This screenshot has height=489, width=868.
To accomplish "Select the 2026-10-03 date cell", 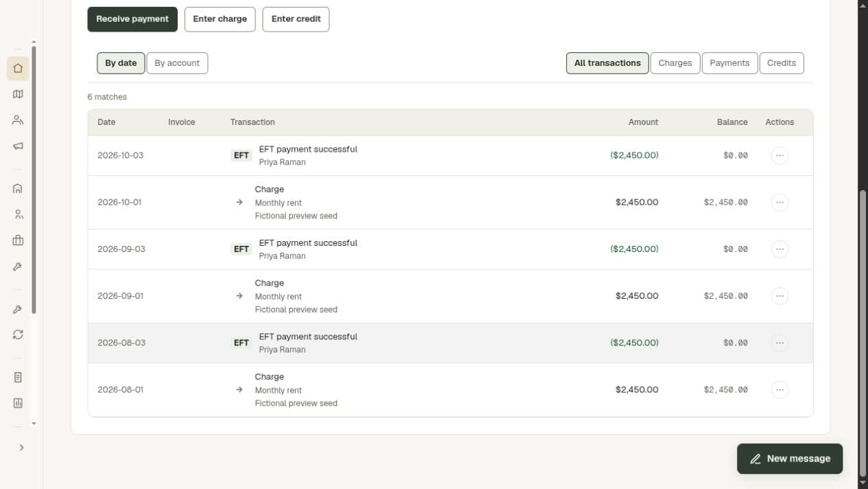I will 121,155.
